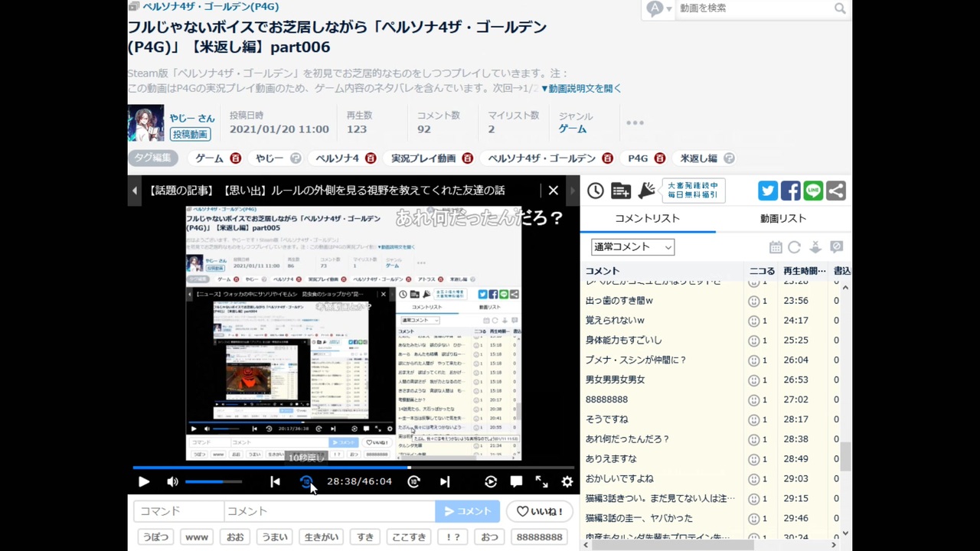Seek on the video progress bar

pos(353,467)
